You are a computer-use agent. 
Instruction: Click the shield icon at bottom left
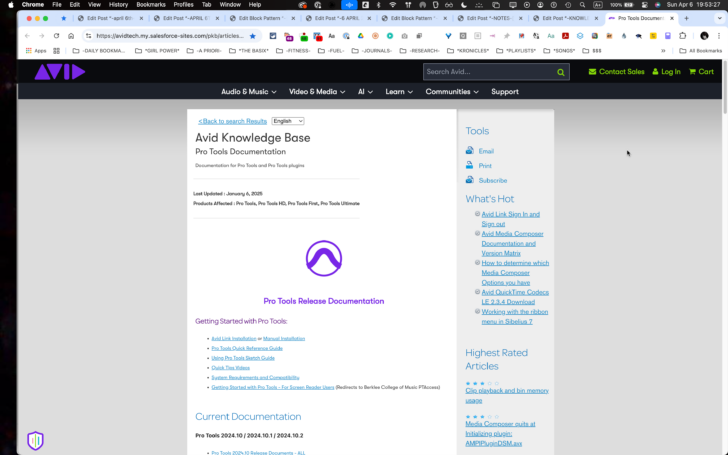click(35, 440)
